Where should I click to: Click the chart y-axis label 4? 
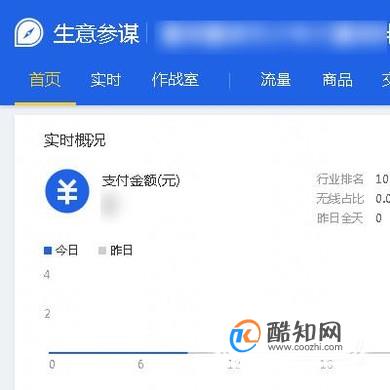pos(47,275)
